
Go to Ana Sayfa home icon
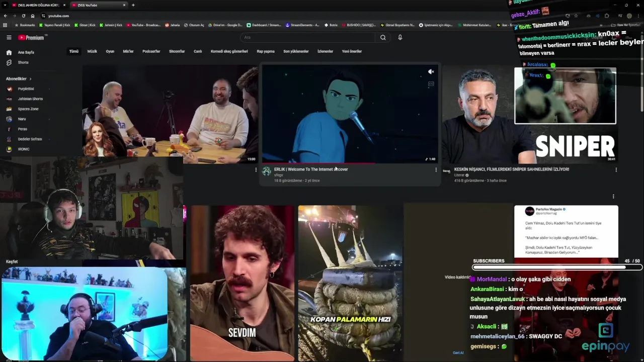click(9, 52)
